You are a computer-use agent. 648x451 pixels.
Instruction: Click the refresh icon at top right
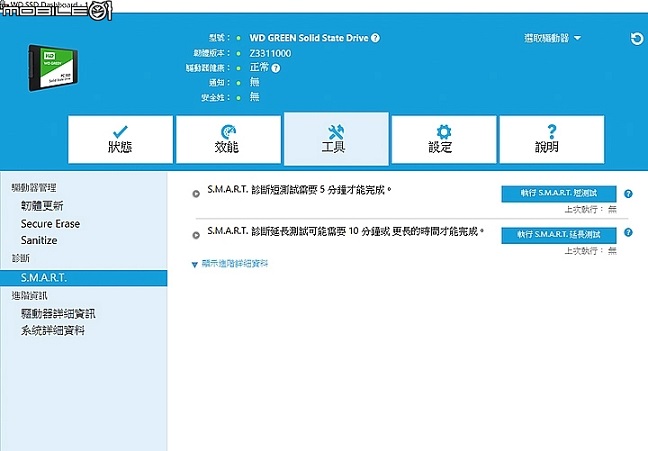click(x=637, y=38)
